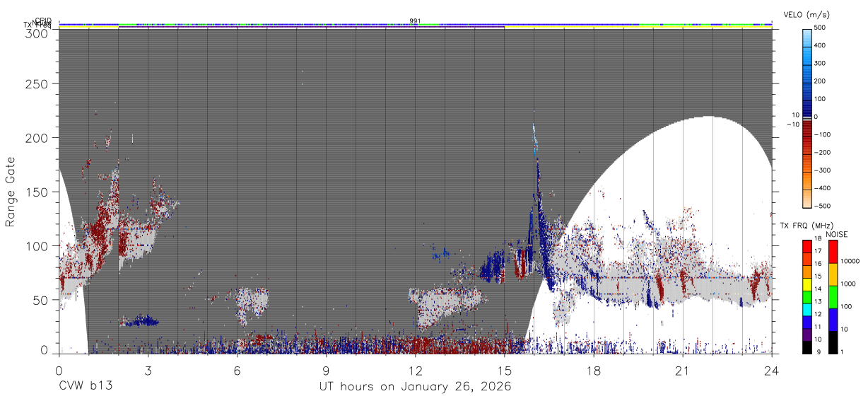Click the 'CVW b13' radar beam label
This screenshot has width=868, height=401.
point(86,387)
